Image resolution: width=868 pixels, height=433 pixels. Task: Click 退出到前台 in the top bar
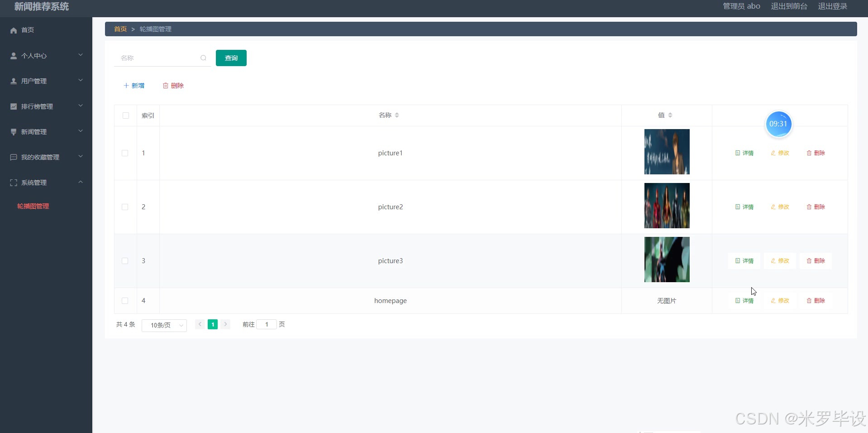[789, 6]
